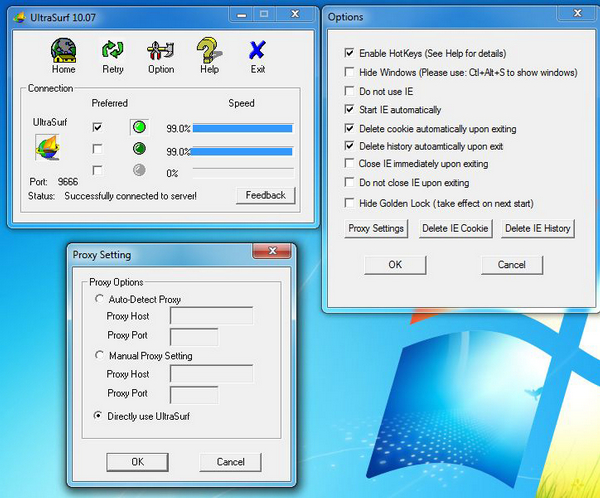The image size is (600, 498).
Task: Check Do not use IE
Action: pos(349,91)
